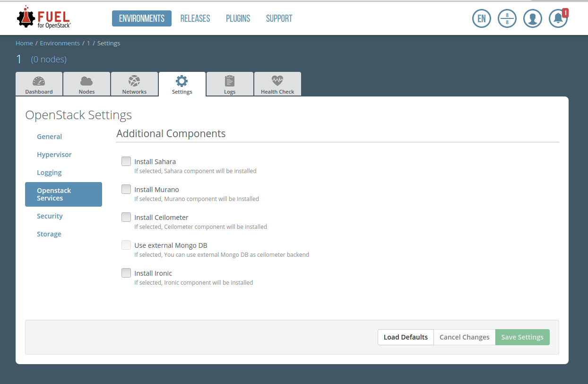The width and height of the screenshot is (588, 384).
Task: Switch to the Dashboard tab
Action: (39, 85)
